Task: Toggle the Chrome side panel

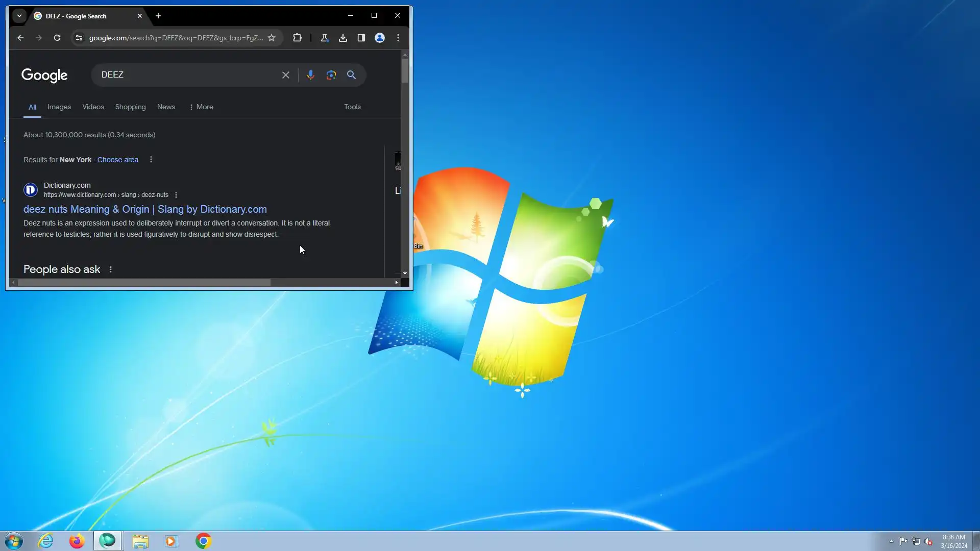Action: point(361,38)
